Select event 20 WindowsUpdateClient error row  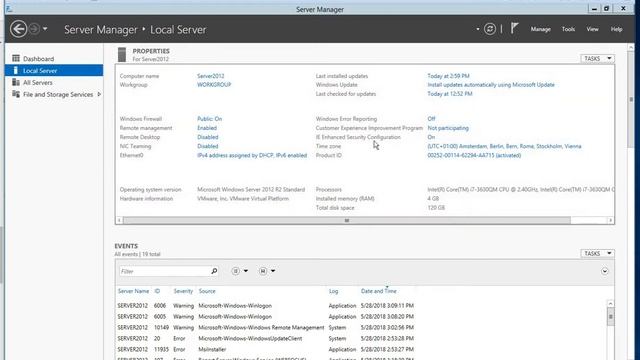click(361, 339)
